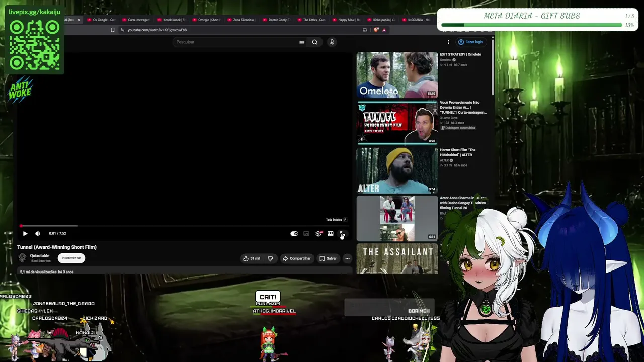
Task: Click the EXIT STRATEGY | Omeleto title
Action: (460, 54)
